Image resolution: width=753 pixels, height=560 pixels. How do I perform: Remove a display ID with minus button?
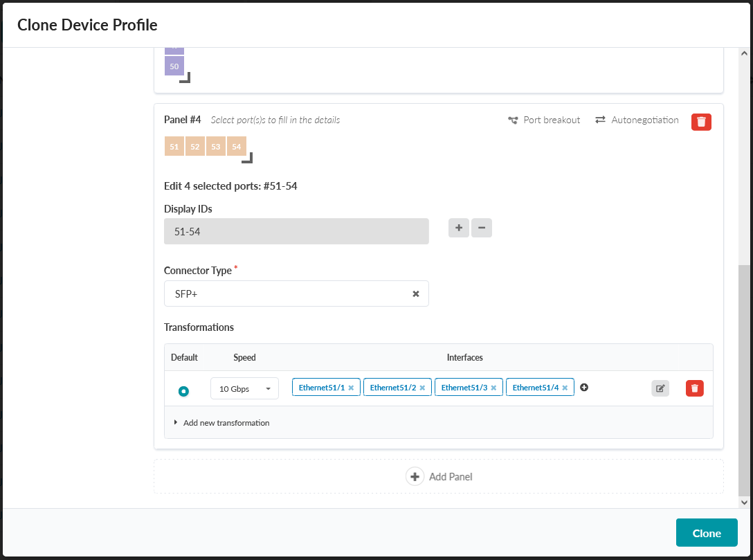(482, 228)
